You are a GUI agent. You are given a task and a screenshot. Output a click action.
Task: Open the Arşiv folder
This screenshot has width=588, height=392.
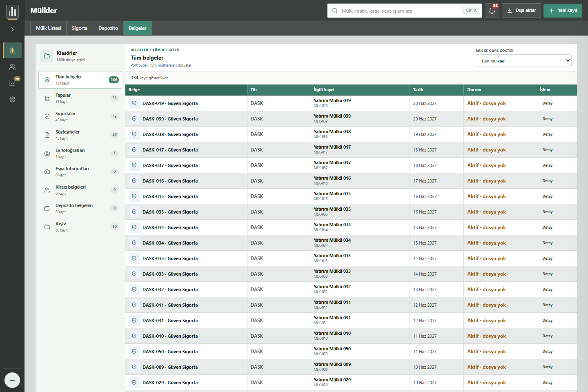click(x=80, y=227)
